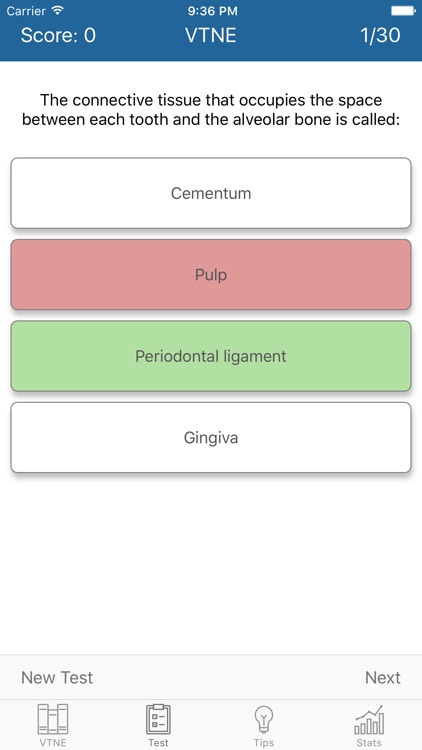Open the Tips lightbulb icon

pyautogui.click(x=264, y=719)
